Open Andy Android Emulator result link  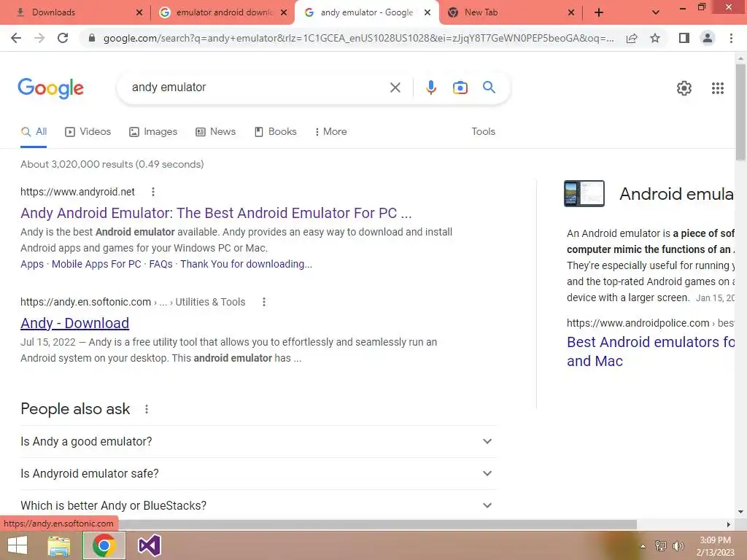pyautogui.click(x=216, y=213)
